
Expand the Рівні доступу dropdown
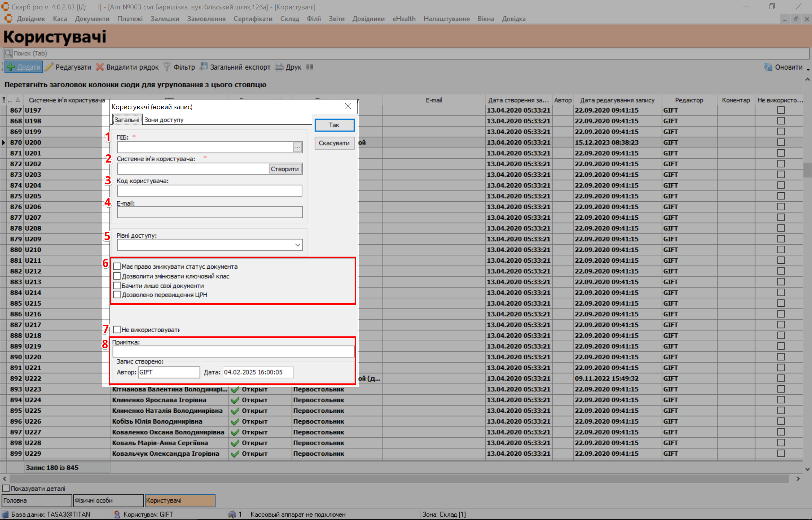pyautogui.click(x=297, y=245)
